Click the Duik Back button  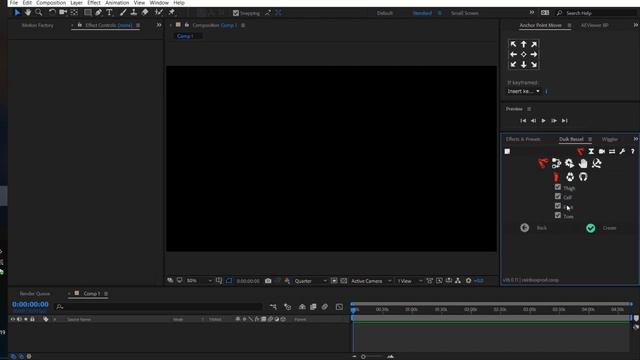coord(534,228)
